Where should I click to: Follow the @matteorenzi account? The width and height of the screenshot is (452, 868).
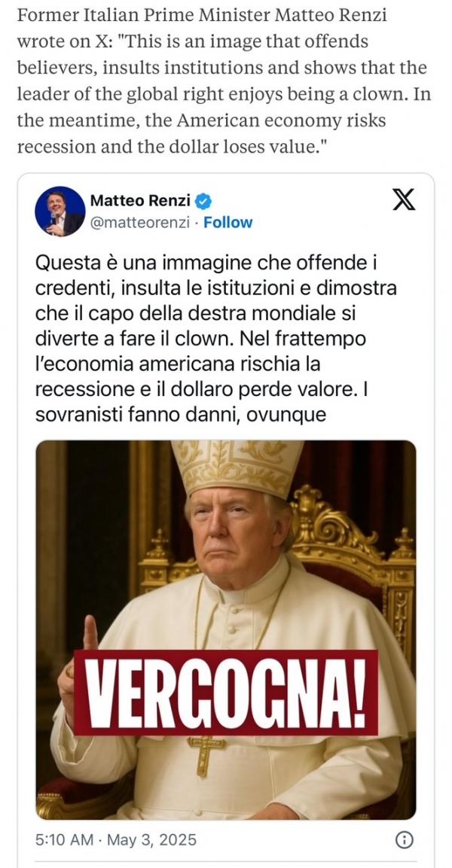(x=228, y=223)
